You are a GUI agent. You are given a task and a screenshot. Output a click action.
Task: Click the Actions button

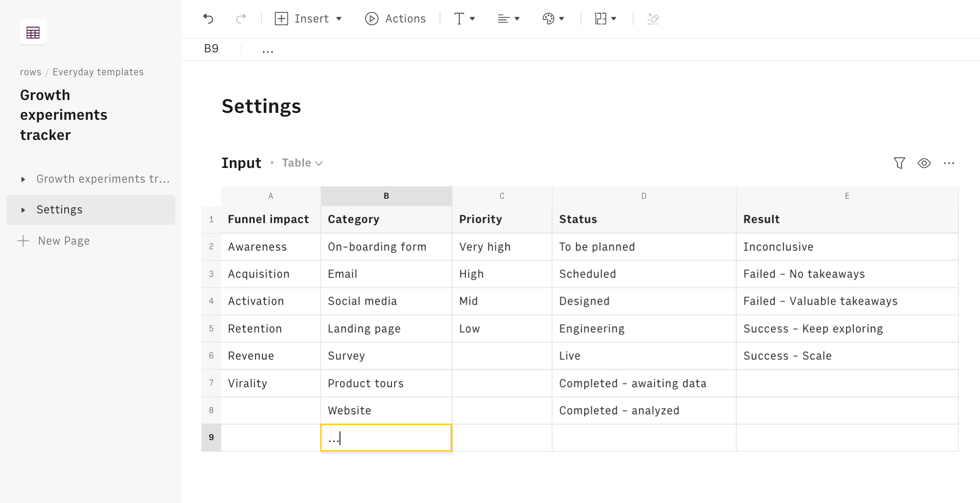click(x=395, y=19)
